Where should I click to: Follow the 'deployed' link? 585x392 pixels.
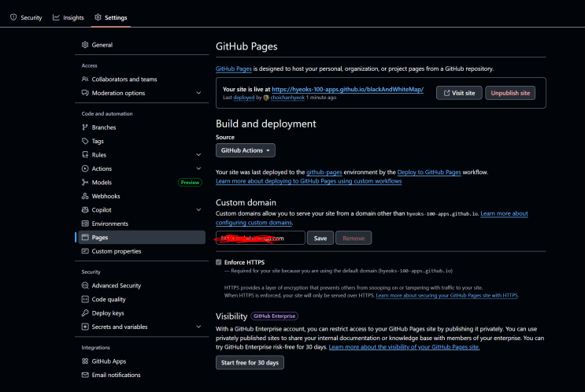244,98
